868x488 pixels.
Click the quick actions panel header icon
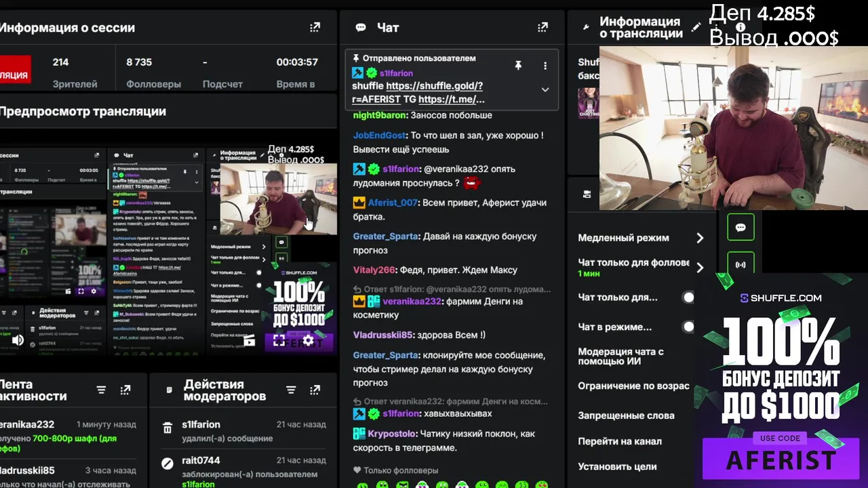[x=587, y=195]
